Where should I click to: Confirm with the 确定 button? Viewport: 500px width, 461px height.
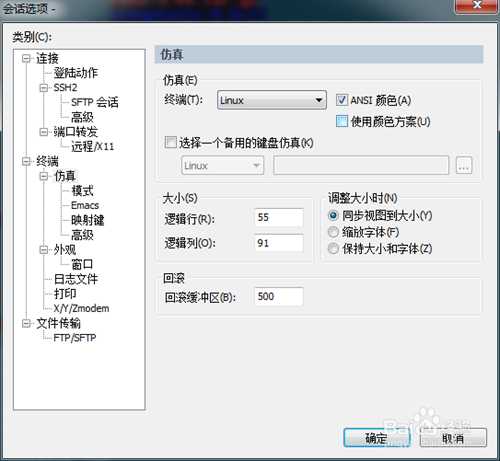click(376, 438)
